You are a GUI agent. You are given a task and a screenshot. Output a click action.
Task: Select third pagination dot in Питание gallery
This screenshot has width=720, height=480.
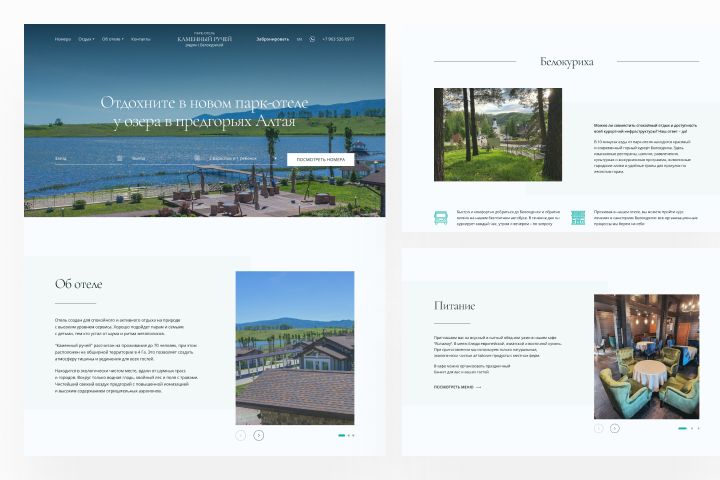point(698,428)
